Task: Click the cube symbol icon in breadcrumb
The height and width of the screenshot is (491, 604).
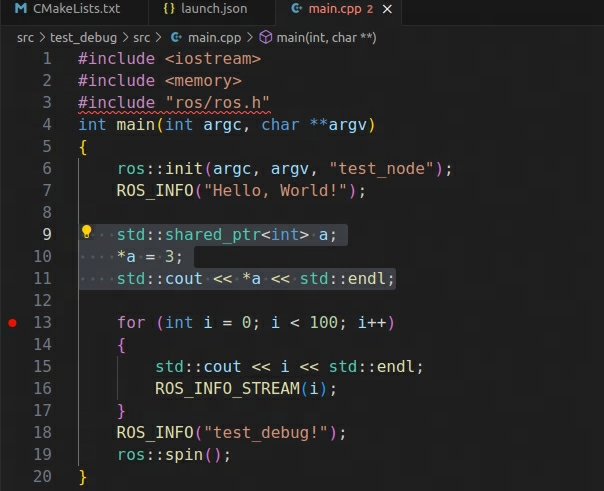Action: pyautogui.click(x=265, y=37)
